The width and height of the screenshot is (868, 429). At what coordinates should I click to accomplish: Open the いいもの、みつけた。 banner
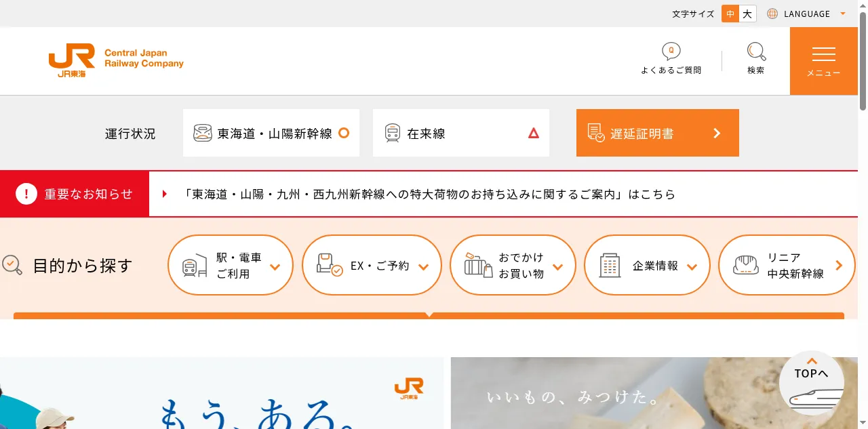pos(654,393)
